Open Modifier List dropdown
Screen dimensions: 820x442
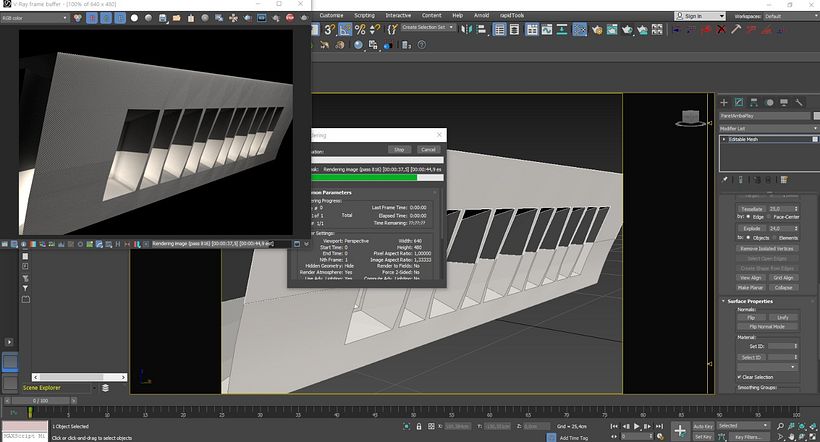769,129
